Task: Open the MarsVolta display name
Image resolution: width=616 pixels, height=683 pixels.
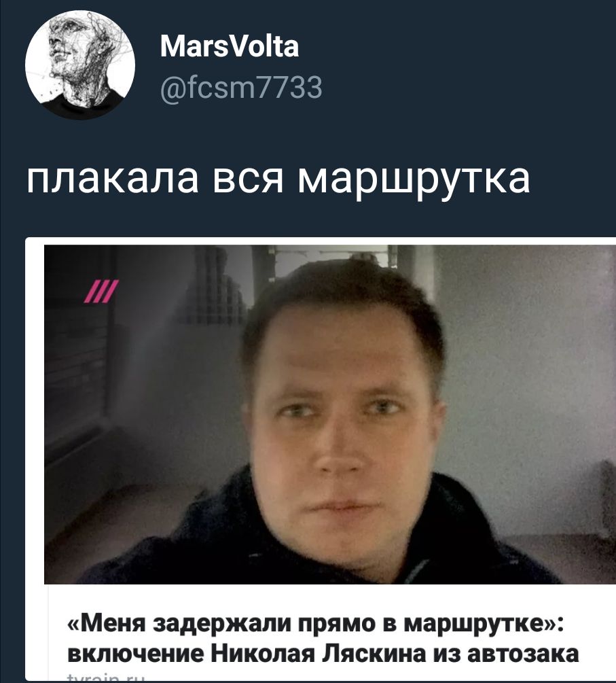Action: tap(230, 46)
